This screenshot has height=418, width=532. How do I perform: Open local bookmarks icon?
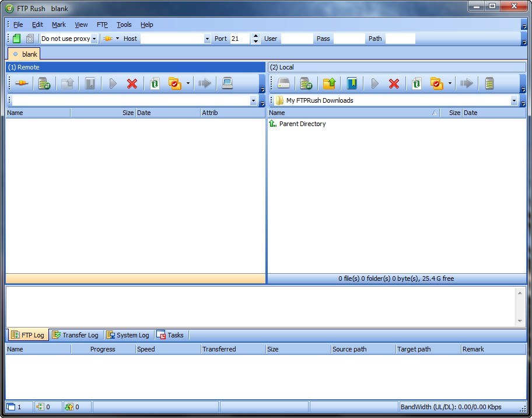(x=352, y=83)
